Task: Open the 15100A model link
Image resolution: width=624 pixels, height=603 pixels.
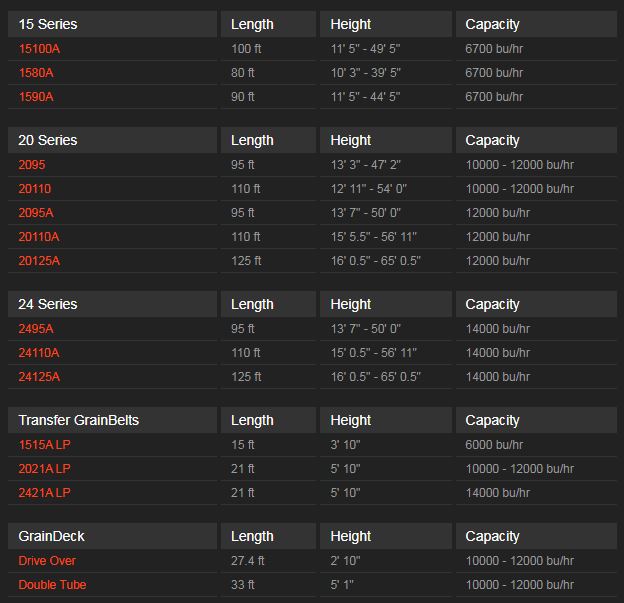Action: tap(40, 49)
